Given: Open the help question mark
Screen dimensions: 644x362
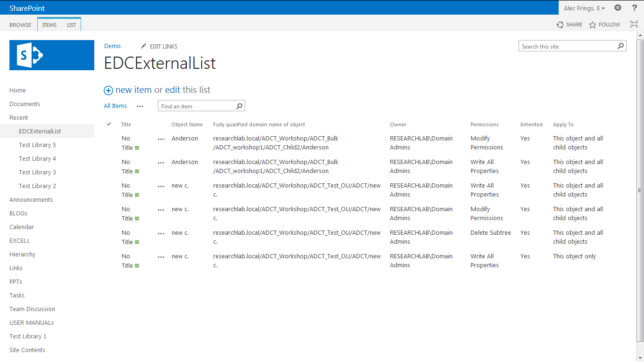Looking at the screenshot, I should [x=635, y=8].
